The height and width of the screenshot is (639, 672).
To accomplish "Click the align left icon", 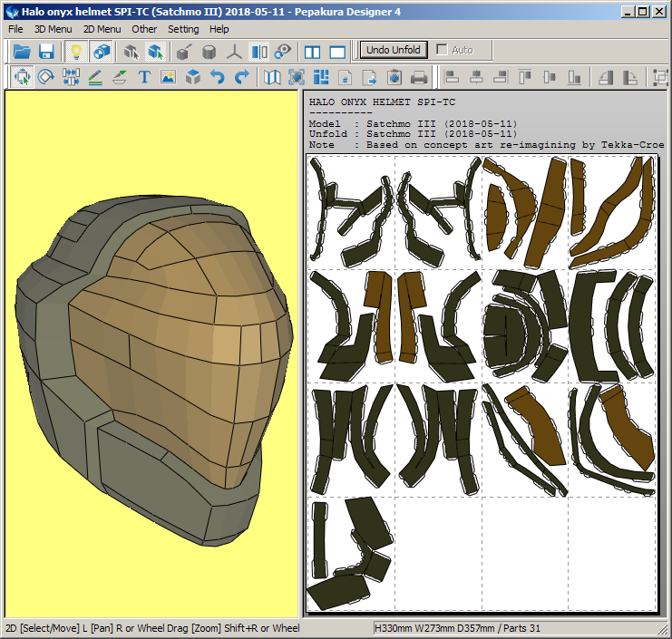I will click(452, 77).
